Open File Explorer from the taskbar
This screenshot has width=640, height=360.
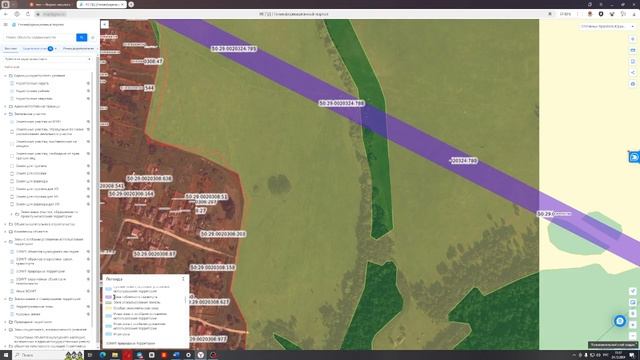115,355
